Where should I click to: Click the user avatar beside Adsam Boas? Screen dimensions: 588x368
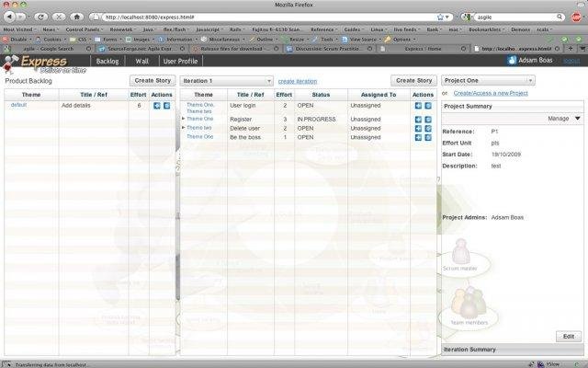(512, 60)
